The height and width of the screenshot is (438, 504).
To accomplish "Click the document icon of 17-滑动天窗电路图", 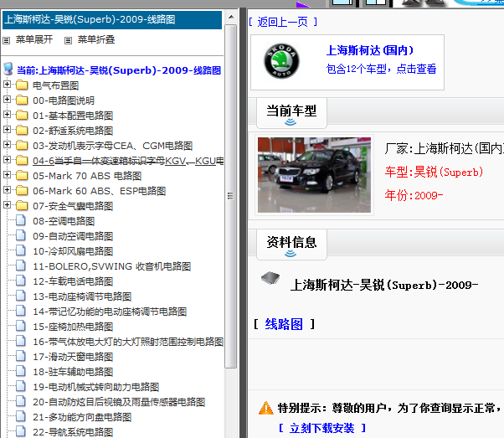I will pos(21,356).
